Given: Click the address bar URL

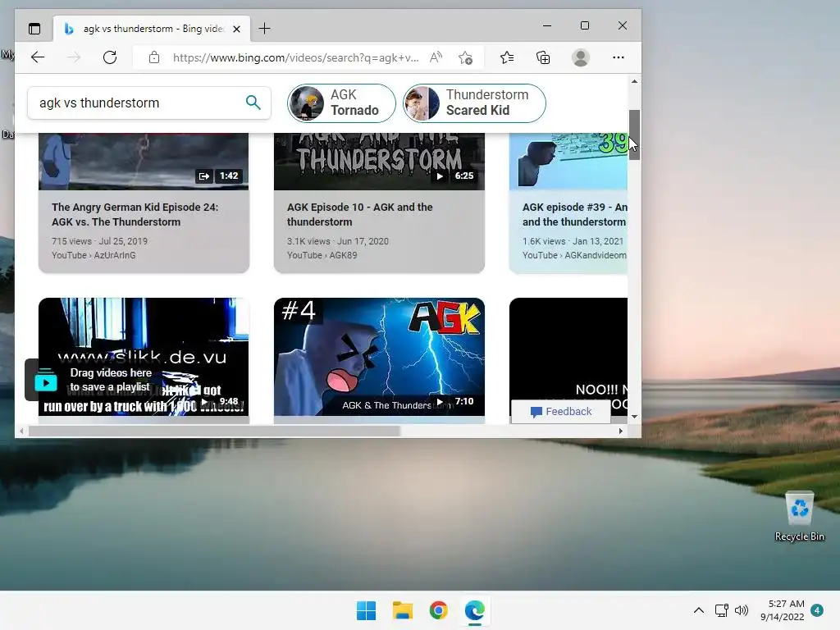Looking at the screenshot, I should point(295,57).
